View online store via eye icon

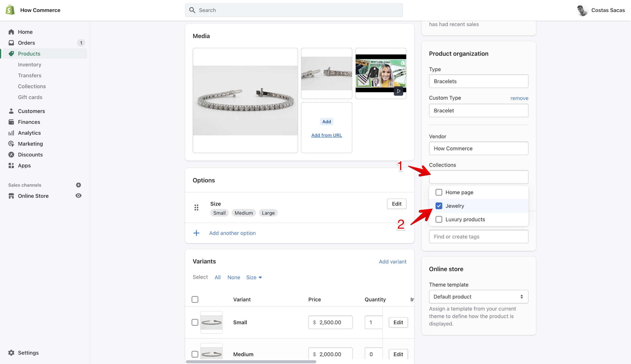pos(78,196)
